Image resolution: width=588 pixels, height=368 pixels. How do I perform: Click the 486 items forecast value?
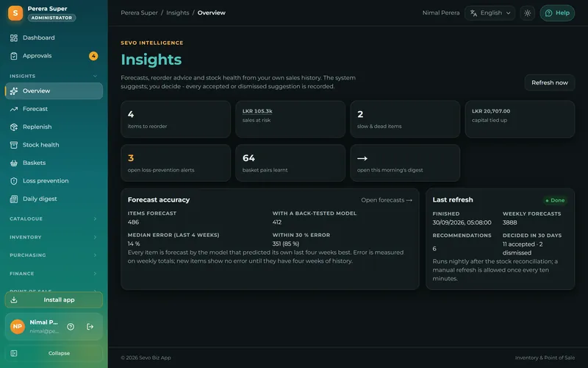133,222
